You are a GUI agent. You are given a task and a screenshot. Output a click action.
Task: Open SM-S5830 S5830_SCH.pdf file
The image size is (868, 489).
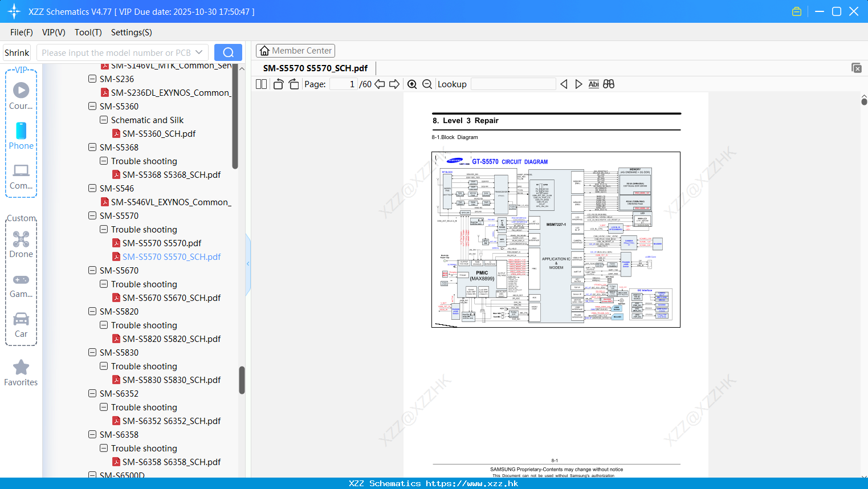point(172,380)
